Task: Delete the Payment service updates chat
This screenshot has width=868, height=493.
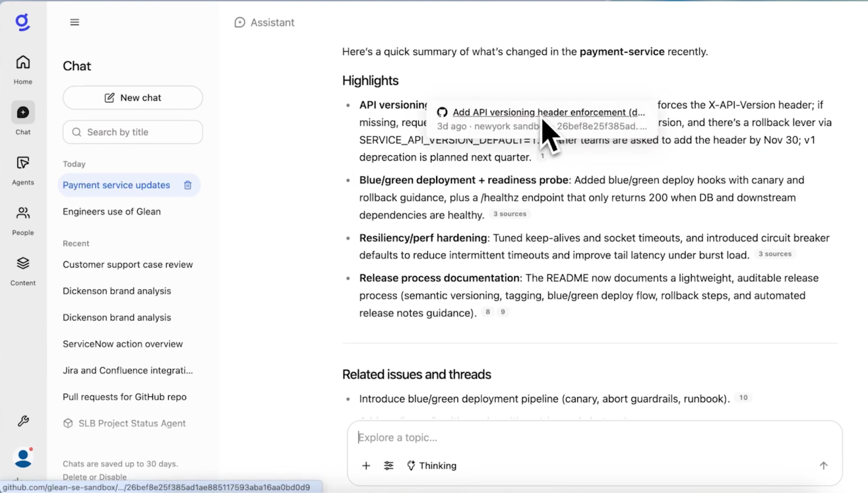Action: (x=187, y=185)
